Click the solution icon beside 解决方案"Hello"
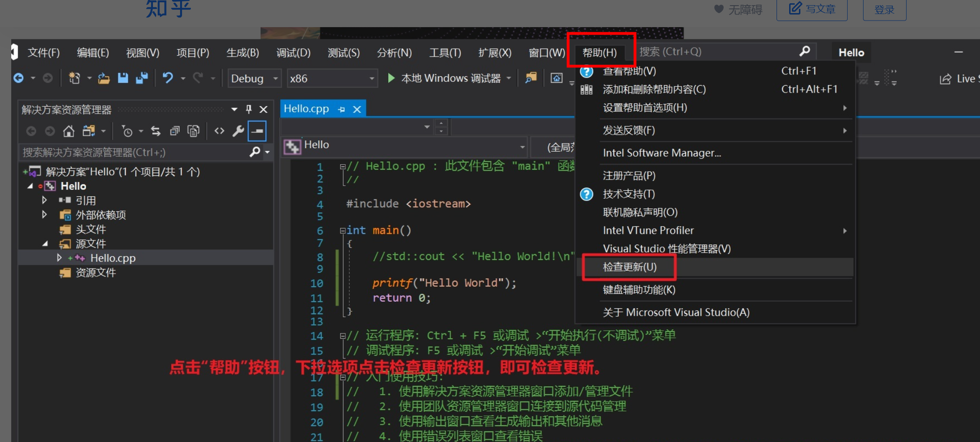 [x=35, y=172]
